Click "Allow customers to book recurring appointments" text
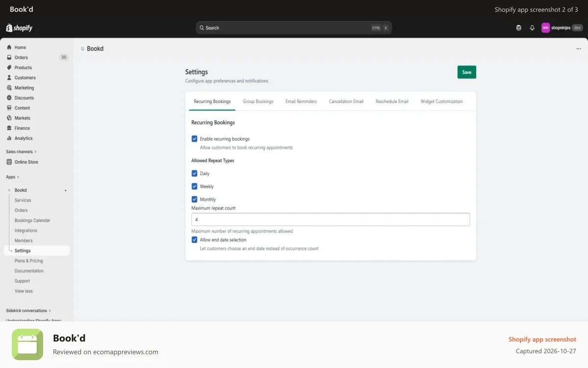The image size is (588, 368). coord(246,148)
